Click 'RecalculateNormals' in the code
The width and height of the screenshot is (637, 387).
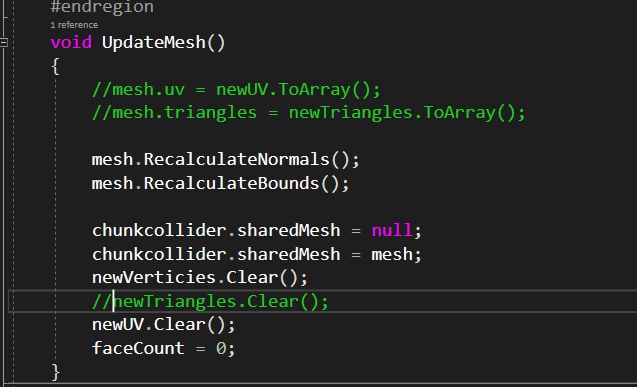click(236, 159)
